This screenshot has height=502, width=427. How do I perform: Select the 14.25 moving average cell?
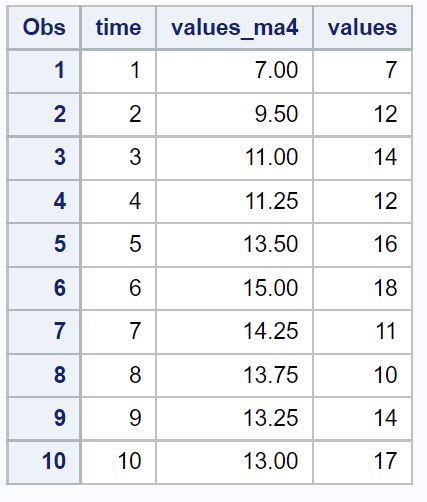234,332
